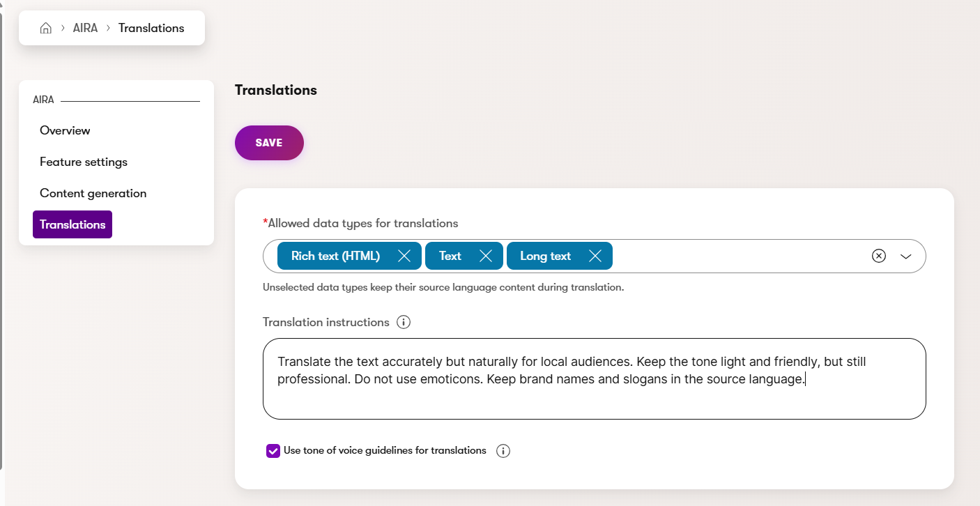Image resolution: width=980 pixels, height=506 pixels.
Task: Remove the Long text data type chip
Action: (x=595, y=256)
